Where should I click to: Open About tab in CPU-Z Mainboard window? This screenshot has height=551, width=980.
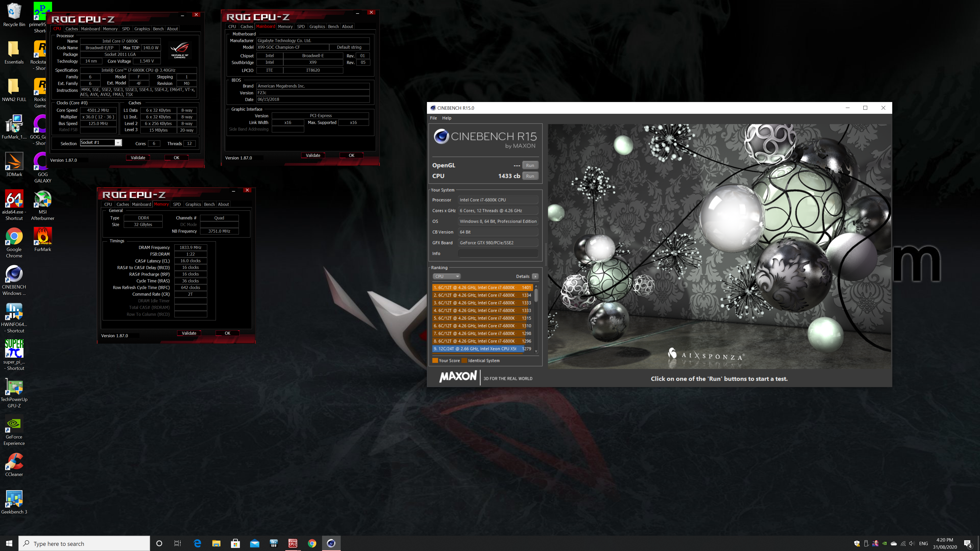click(x=347, y=27)
